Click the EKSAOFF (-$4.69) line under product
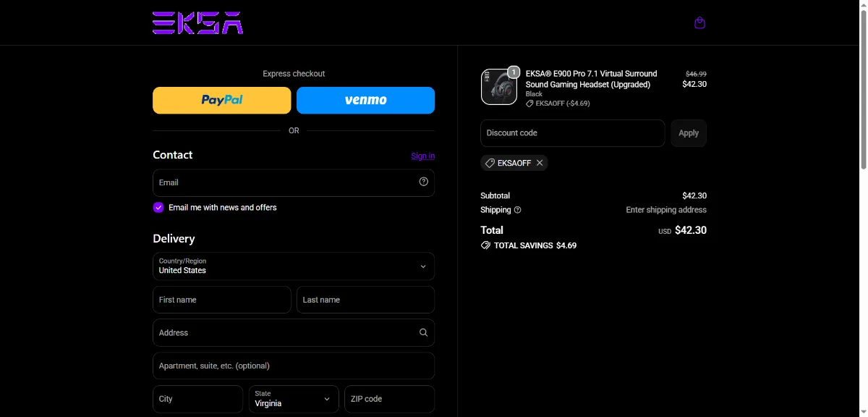Viewport: 868px width, 417px height. click(x=558, y=104)
